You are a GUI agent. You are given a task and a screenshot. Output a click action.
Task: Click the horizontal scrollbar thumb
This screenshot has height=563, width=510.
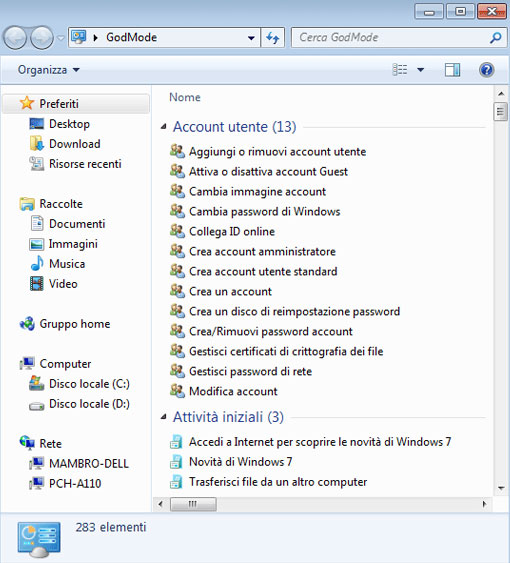point(193,504)
